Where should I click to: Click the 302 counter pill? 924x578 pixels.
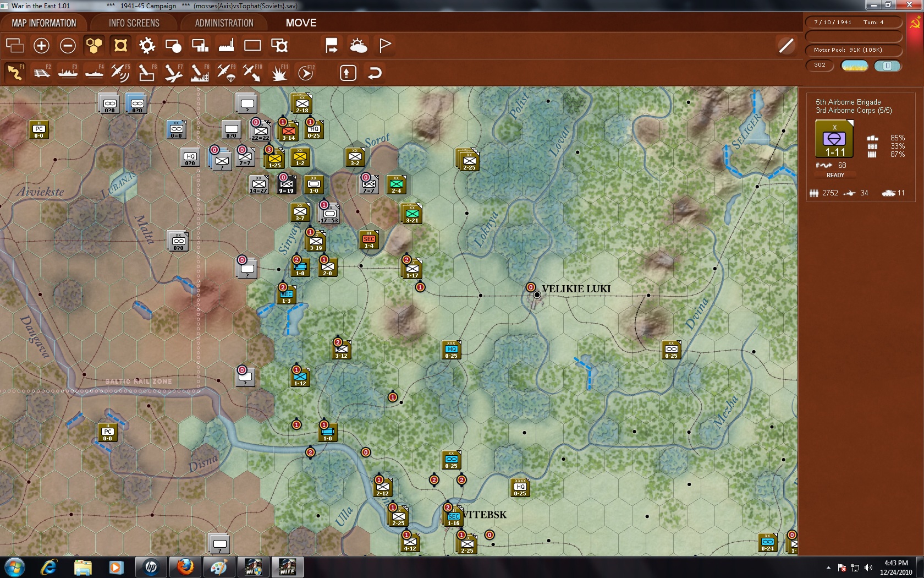820,66
